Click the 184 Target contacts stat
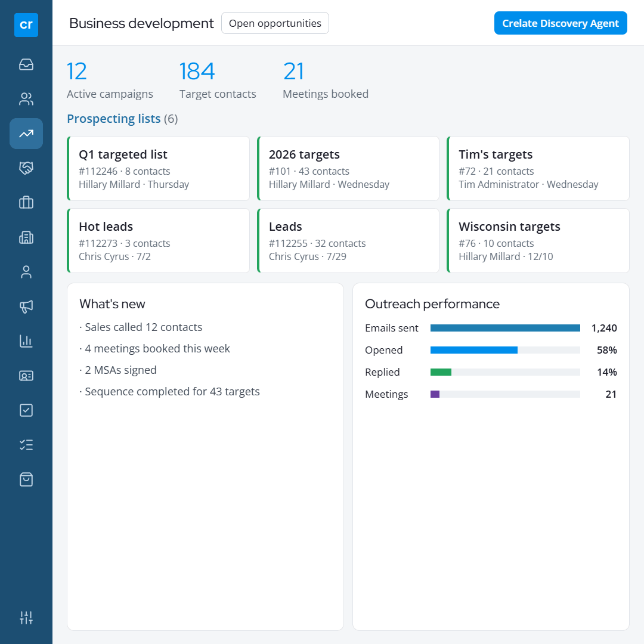644x644 pixels. 218,80
